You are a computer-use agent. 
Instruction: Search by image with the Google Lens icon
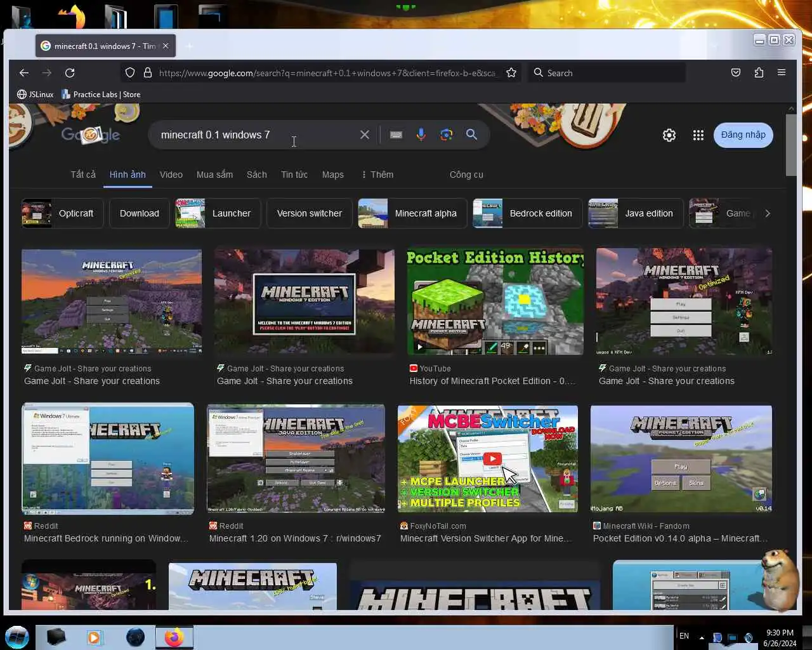pos(447,135)
